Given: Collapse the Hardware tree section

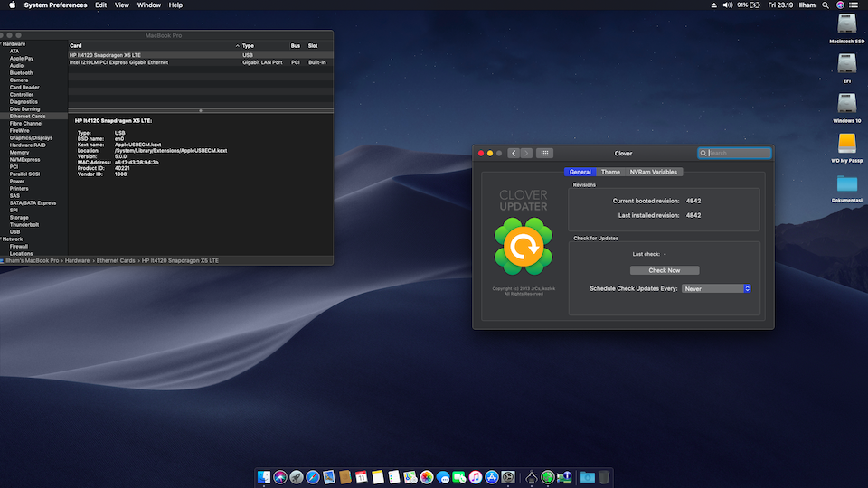Looking at the screenshot, I should pyautogui.click(x=2, y=44).
